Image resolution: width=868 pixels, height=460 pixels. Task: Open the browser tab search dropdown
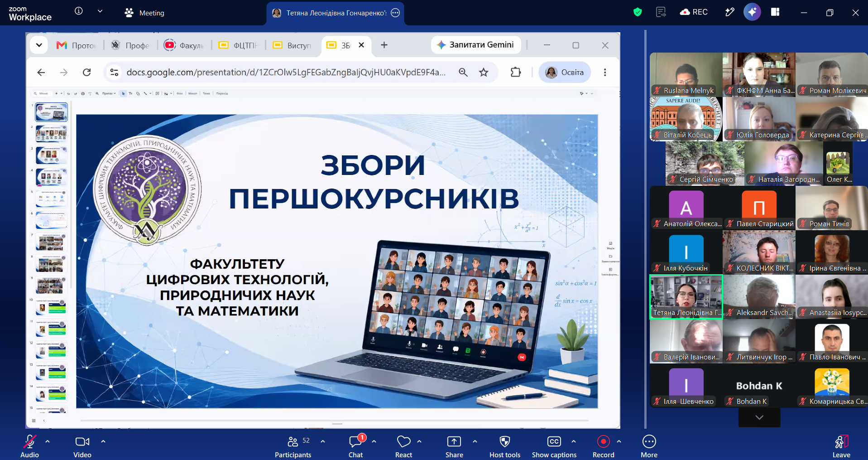[x=39, y=45]
